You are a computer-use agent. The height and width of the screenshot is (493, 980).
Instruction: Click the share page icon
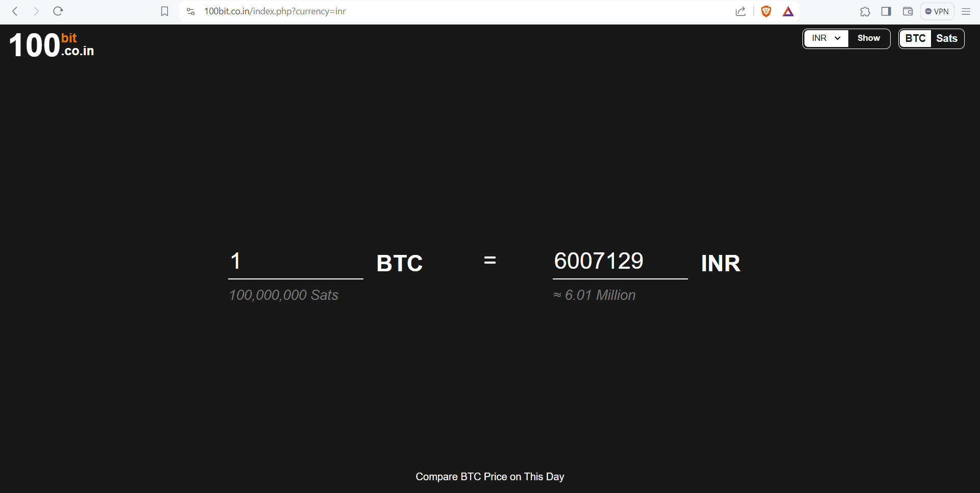tap(741, 11)
